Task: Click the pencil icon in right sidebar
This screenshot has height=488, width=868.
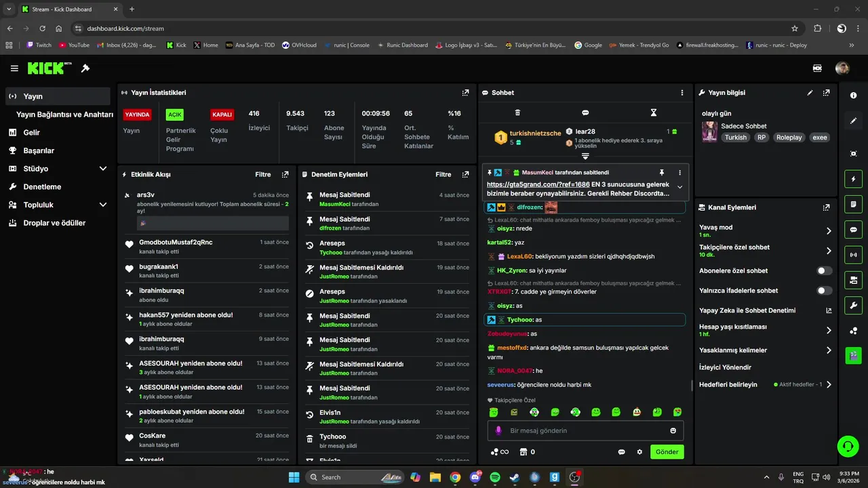Action: click(x=853, y=121)
